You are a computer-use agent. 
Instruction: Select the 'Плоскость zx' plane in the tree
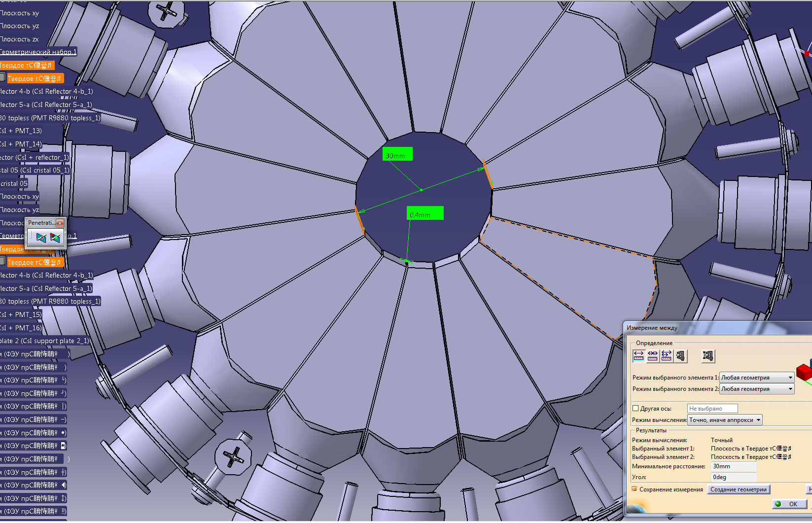tap(19, 39)
